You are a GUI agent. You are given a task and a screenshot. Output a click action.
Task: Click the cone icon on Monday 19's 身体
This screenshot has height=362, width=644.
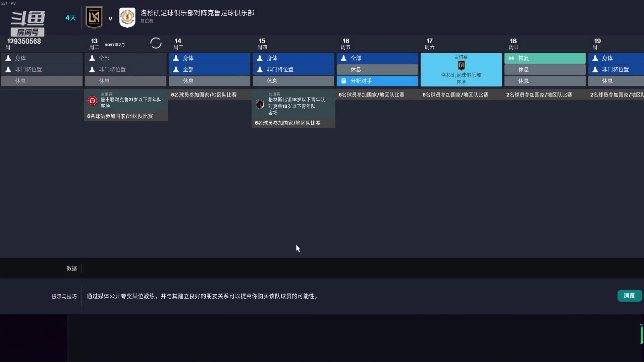click(x=595, y=58)
